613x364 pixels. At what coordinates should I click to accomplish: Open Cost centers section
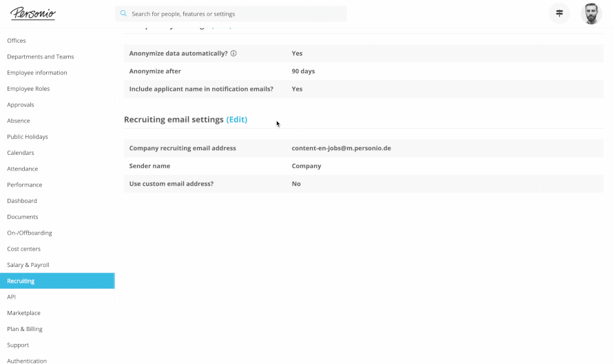tap(24, 249)
